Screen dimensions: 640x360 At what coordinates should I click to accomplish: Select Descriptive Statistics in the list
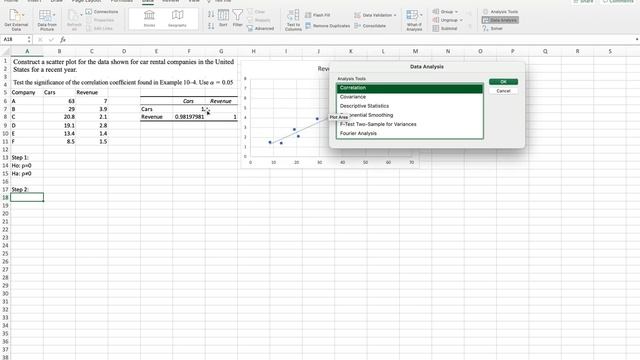[x=409, y=106]
